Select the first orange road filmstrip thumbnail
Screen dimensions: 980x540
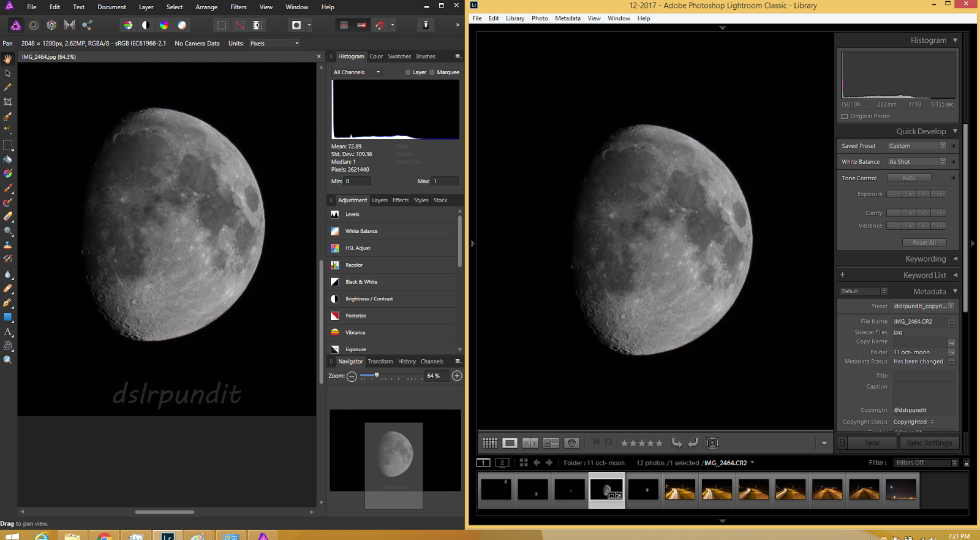click(680, 490)
